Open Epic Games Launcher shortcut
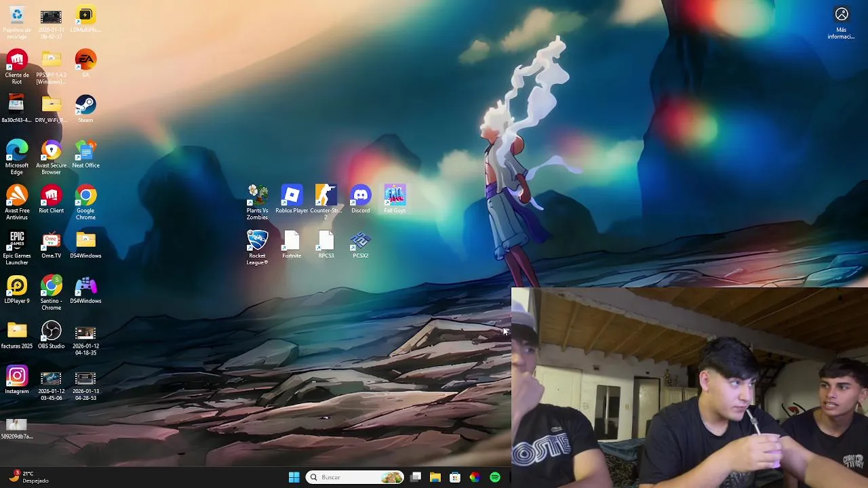 coord(17,247)
